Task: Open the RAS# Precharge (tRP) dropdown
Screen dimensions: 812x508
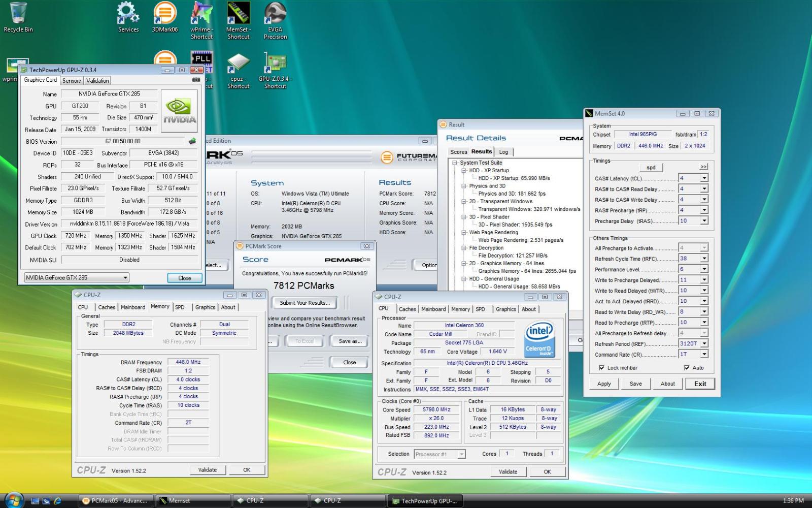Action: (x=704, y=210)
